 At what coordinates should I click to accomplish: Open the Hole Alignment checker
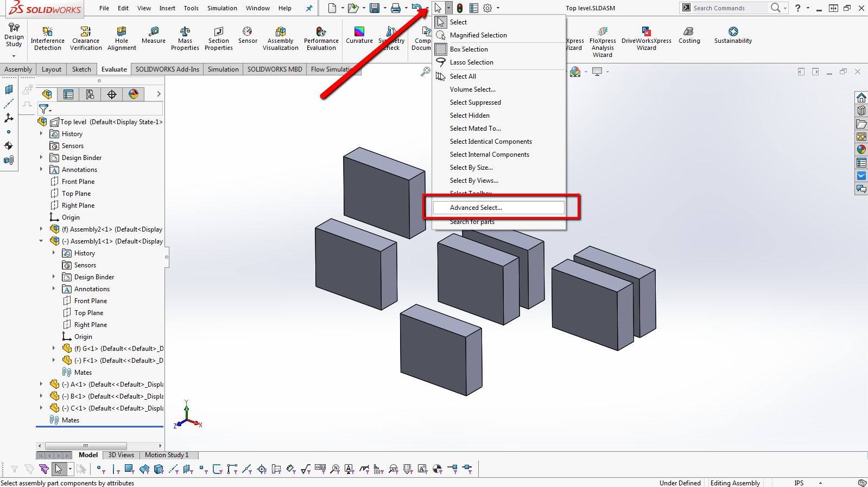[x=122, y=38]
